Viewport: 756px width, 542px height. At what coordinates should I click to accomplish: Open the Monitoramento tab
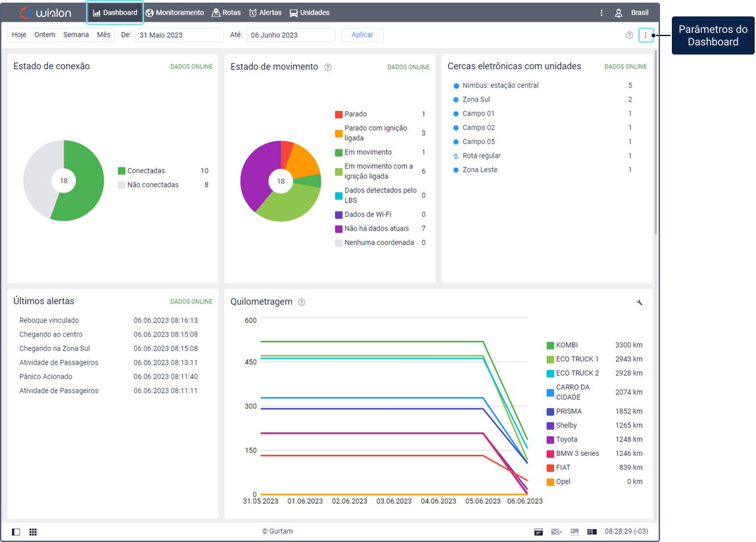175,12
